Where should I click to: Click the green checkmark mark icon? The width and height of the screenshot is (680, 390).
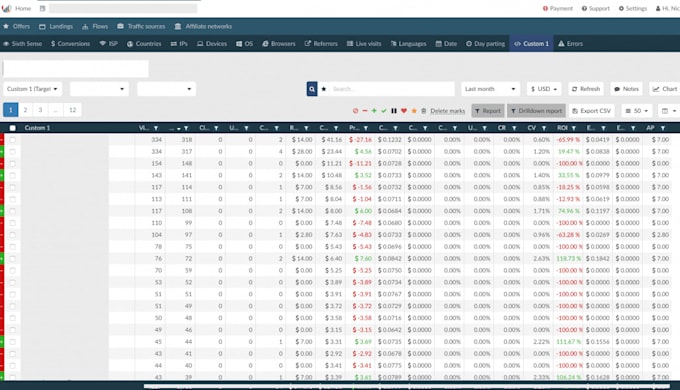point(384,111)
